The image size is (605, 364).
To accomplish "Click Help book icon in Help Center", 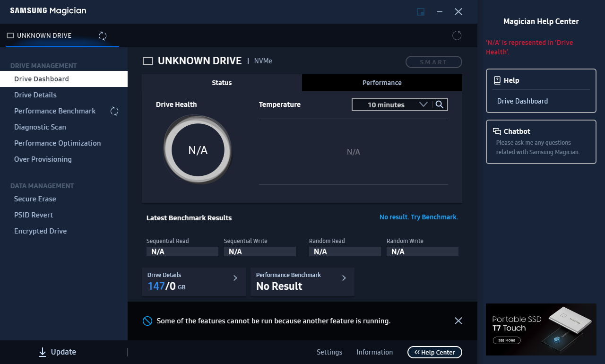I will 497,80.
